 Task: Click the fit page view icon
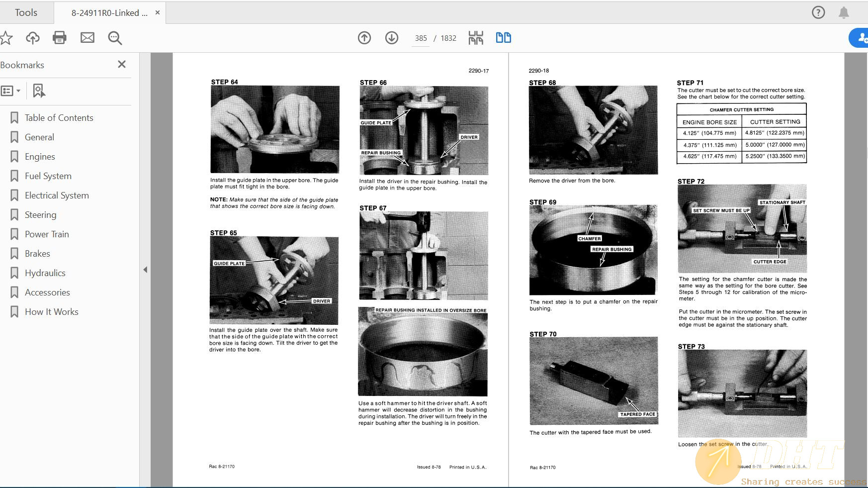coord(476,38)
